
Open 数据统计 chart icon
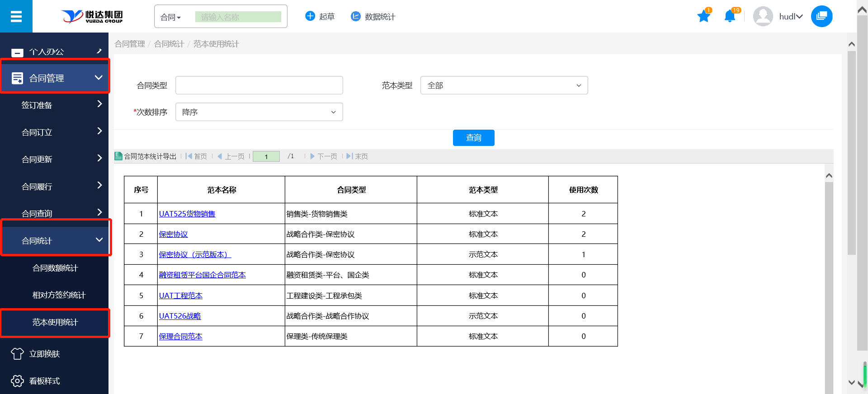356,16
